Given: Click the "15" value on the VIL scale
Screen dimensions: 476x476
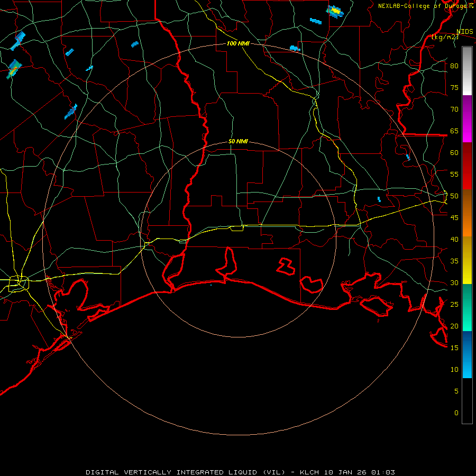Looking at the screenshot, I should tap(454, 348).
